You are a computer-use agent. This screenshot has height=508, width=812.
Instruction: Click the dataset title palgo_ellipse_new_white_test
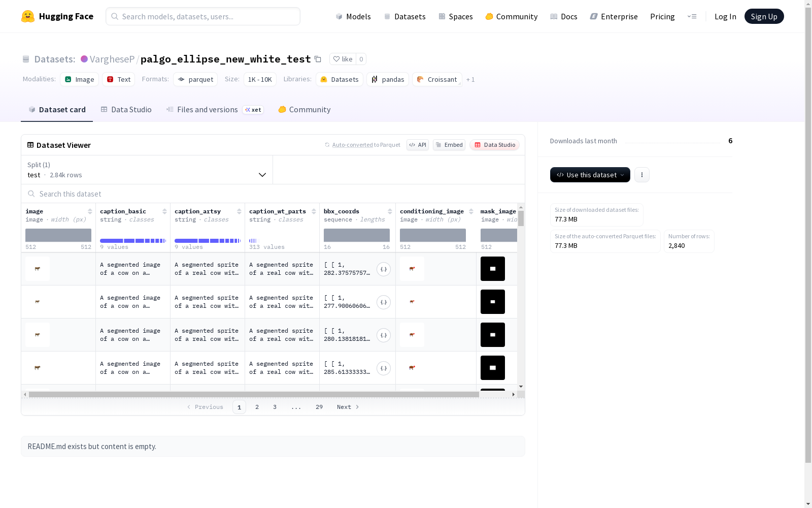pyautogui.click(x=225, y=59)
